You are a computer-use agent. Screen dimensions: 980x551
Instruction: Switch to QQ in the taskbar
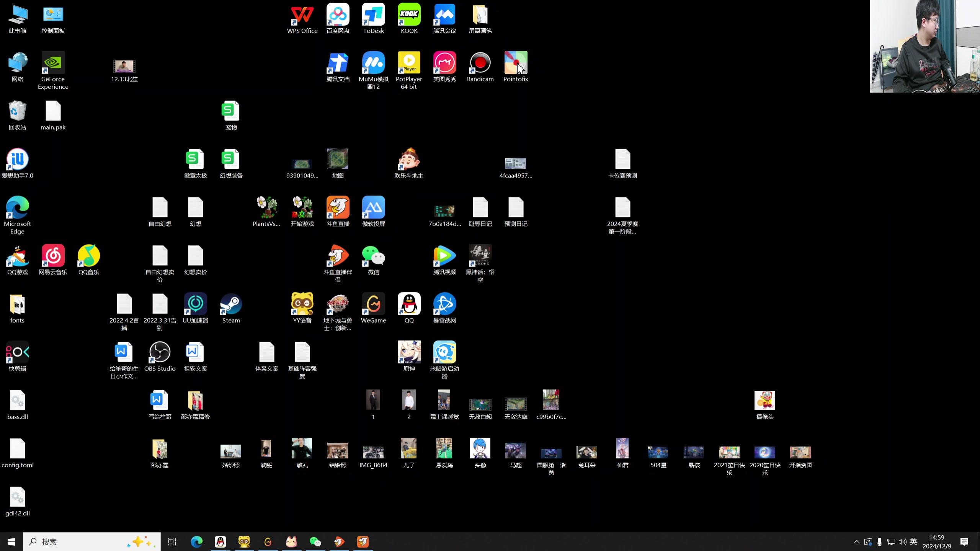(x=220, y=541)
